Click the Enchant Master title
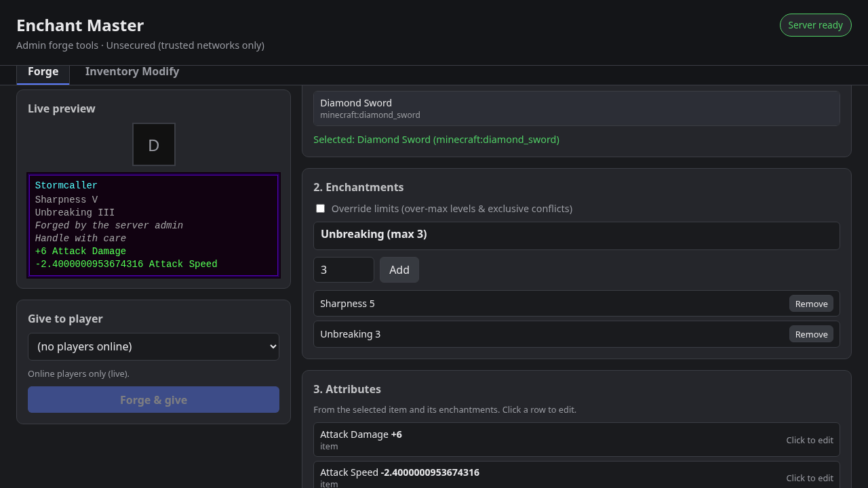This screenshot has width=868, height=488. coord(80,26)
